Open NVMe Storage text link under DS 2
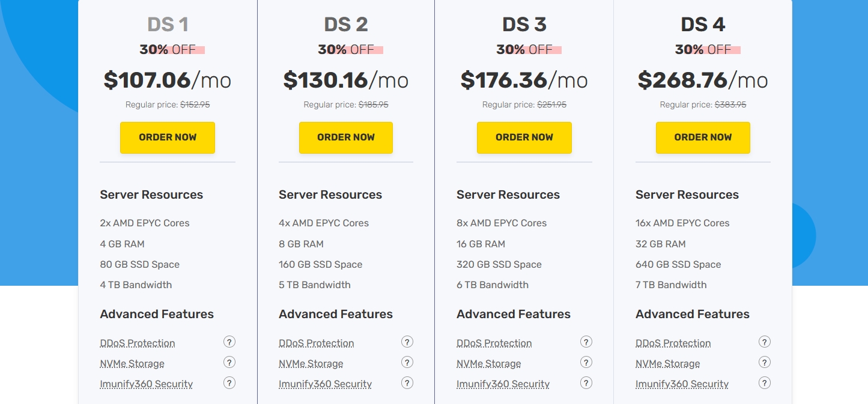The height and width of the screenshot is (404, 868). click(311, 364)
